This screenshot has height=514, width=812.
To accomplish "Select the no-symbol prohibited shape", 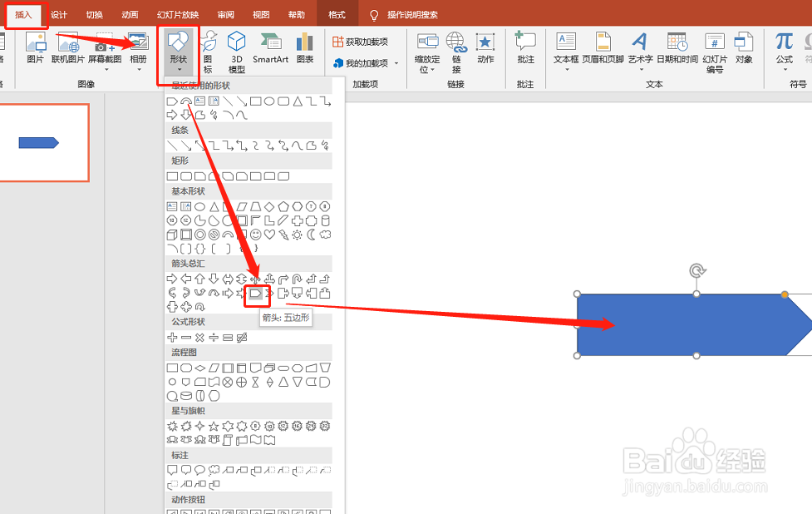I will click(x=214, y=235).
